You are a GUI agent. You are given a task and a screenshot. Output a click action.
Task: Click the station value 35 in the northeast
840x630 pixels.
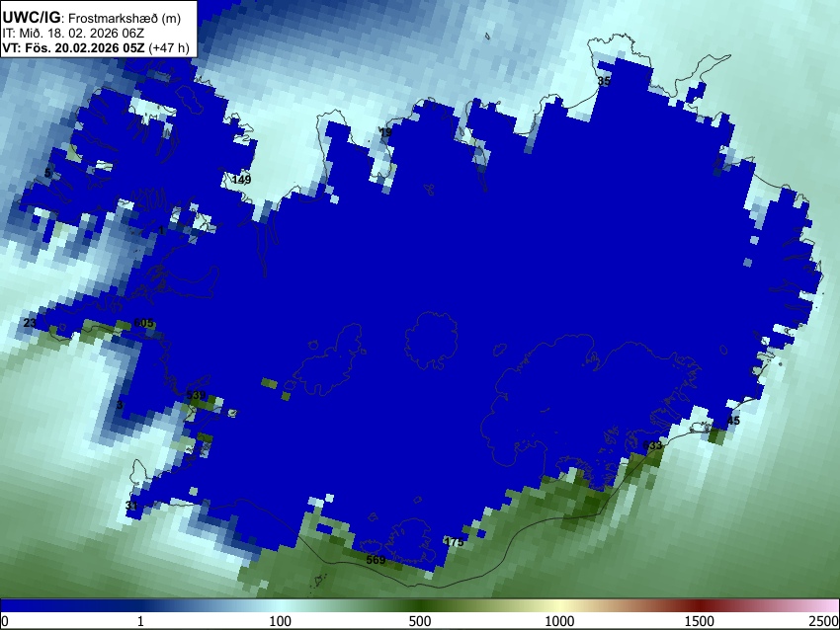pos(604,81)
